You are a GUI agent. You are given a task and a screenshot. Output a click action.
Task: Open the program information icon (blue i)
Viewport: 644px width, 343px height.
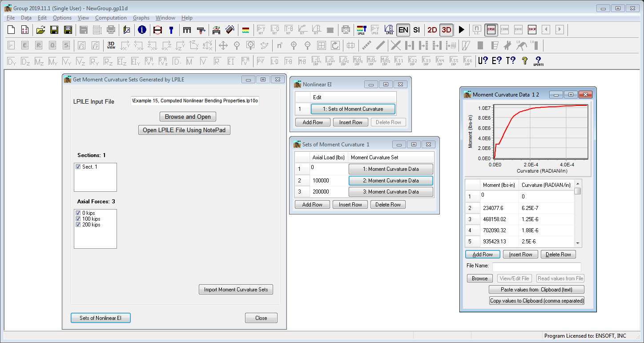pyautogui.click(x=142, y=30)
